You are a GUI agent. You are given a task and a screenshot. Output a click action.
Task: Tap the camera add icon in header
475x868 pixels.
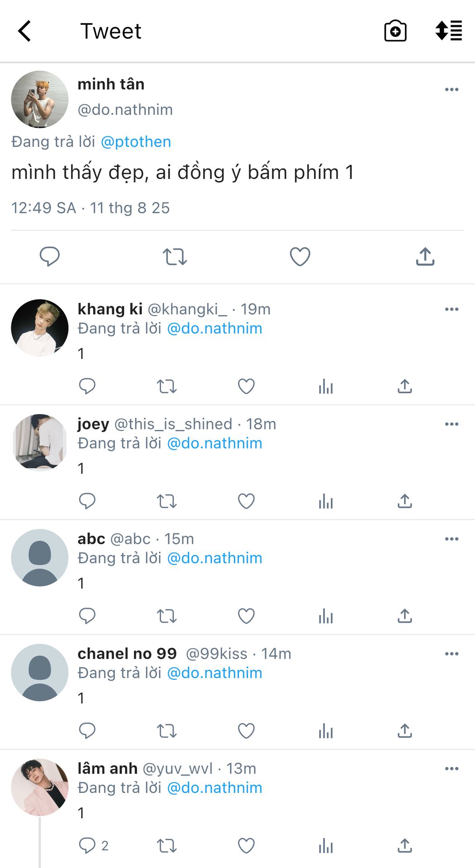(395, 31)
